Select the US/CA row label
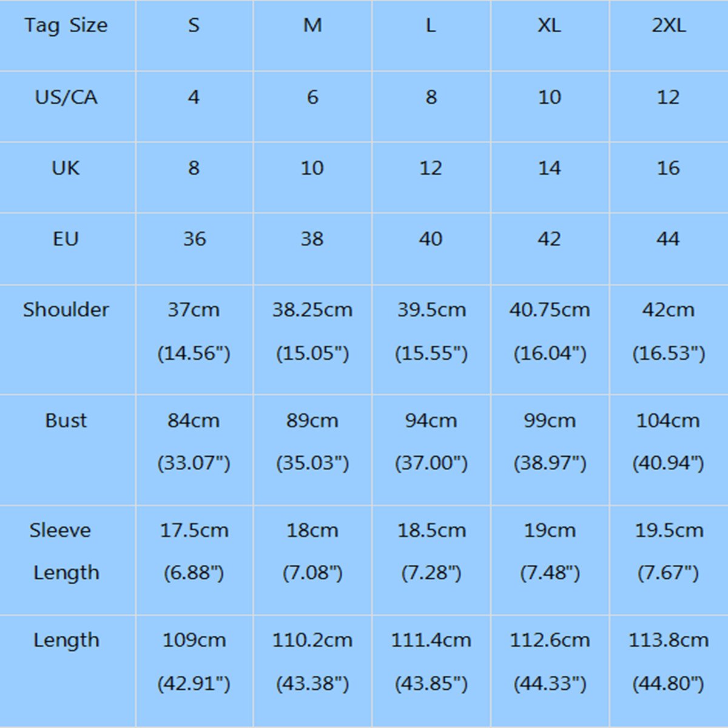 tap(66, 97)
